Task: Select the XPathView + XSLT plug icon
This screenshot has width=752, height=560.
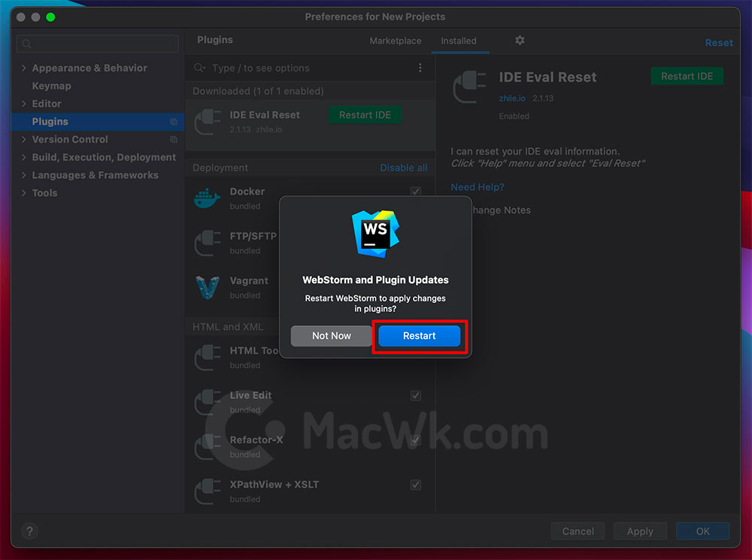Action: 208,491
